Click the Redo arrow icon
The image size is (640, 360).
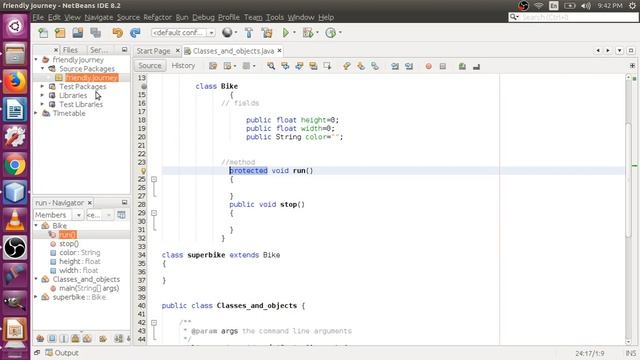[x=135, y=33]
